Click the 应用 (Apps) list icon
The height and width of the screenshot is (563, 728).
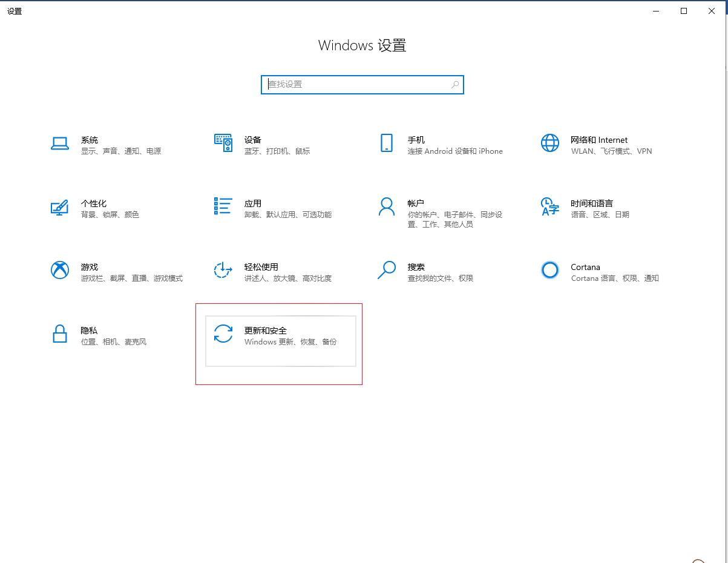click(223, 206)
